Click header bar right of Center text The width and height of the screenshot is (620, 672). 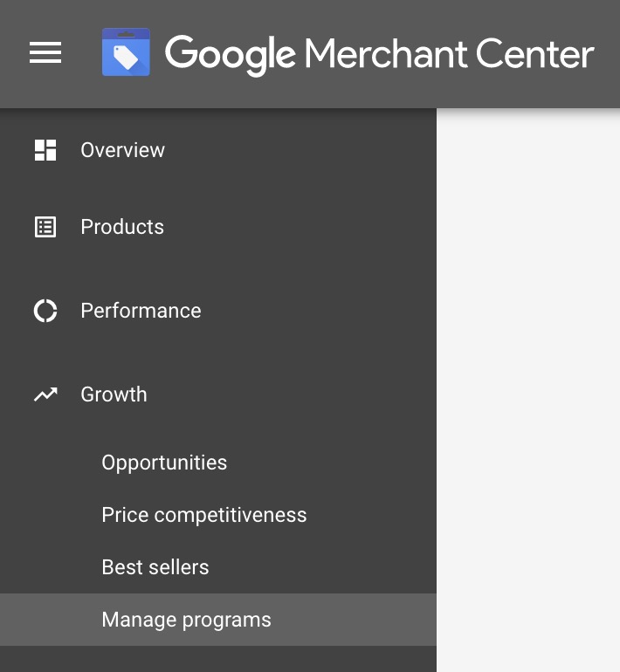pos(609,53)
